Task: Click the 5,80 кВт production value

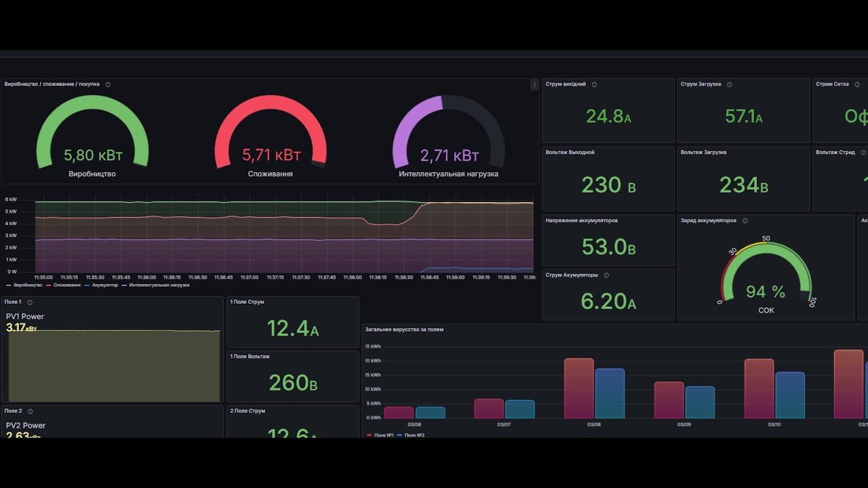Action: [93, 155]
